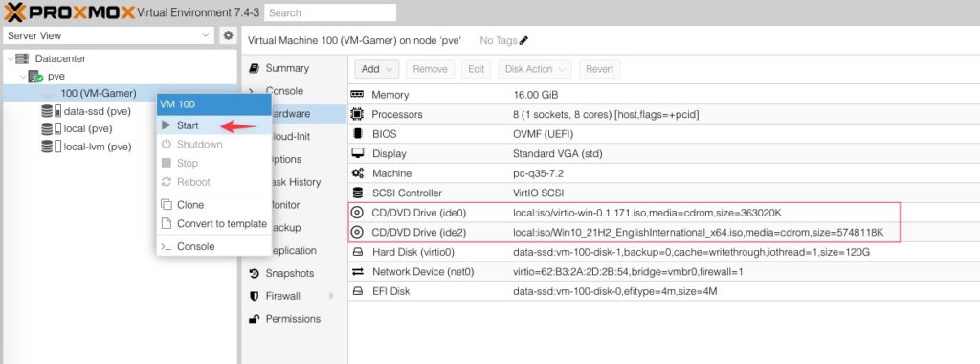Collapse the pve tree node
Image resolution: width=980 pixels, height=364 pixels.
coord(22,77)
